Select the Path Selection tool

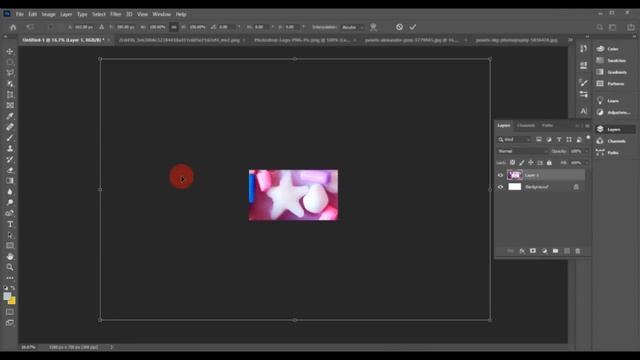click(10, 235)
